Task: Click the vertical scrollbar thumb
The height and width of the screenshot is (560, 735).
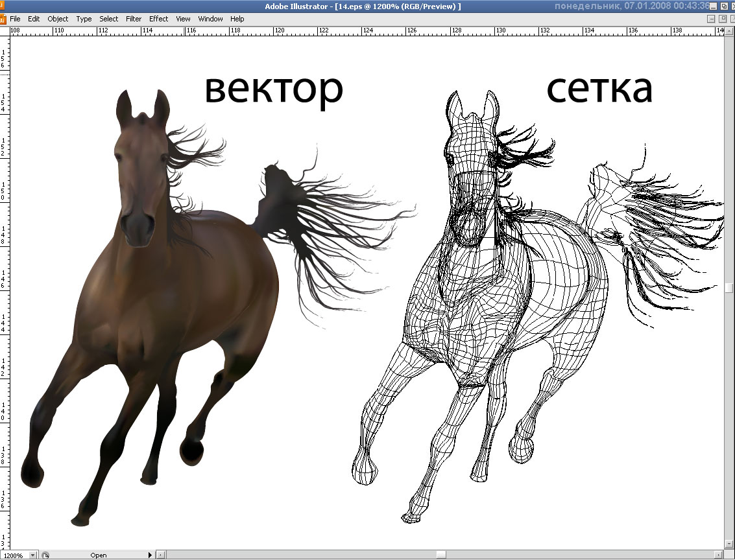Action: click(x=730, y=288)
